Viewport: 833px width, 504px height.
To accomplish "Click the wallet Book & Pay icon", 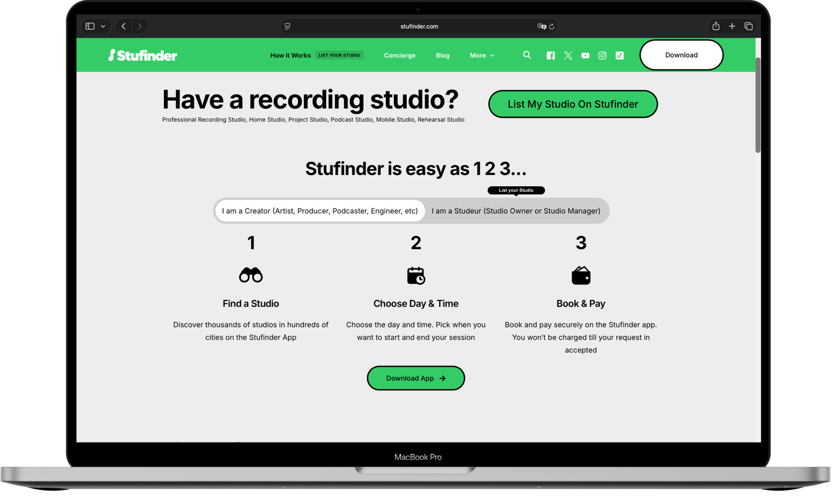I will click(581, 275).
